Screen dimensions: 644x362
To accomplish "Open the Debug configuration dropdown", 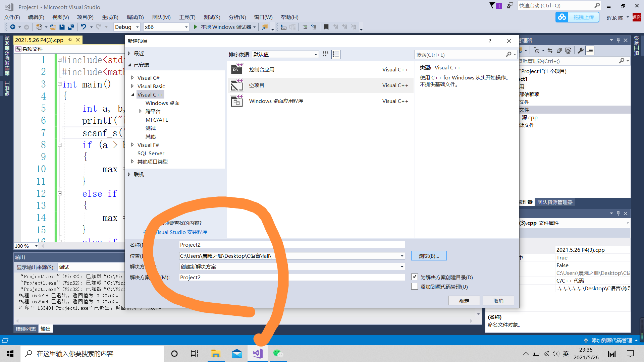I will pyautogui.click(x=137, y=27).
